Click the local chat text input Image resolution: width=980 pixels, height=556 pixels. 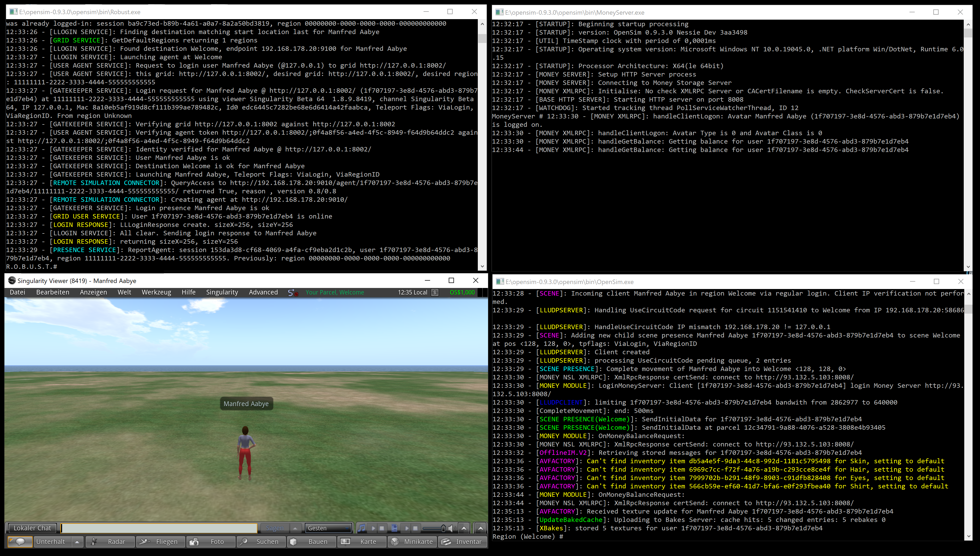point(159,528)
